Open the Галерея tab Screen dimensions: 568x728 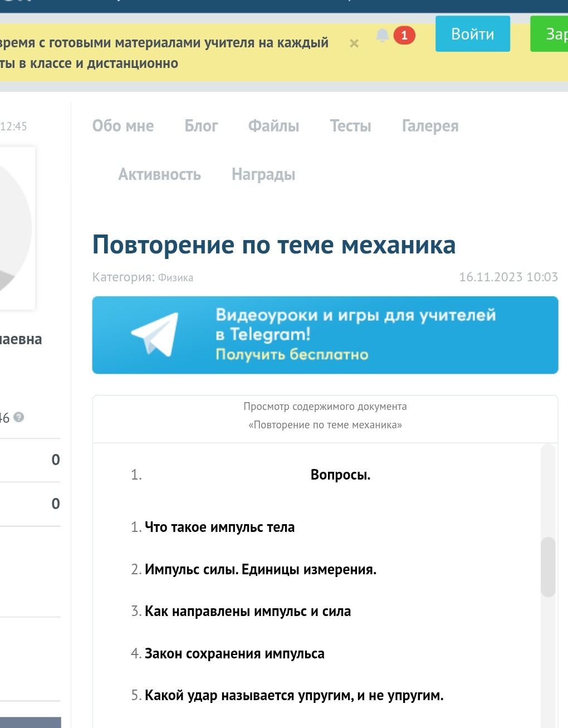[x=430, y=126]
